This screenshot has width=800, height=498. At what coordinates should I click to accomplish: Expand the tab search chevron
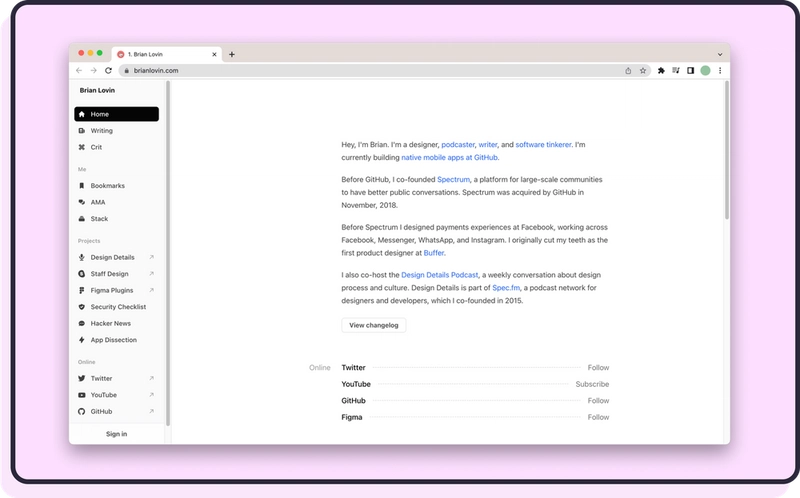point(720,54)
